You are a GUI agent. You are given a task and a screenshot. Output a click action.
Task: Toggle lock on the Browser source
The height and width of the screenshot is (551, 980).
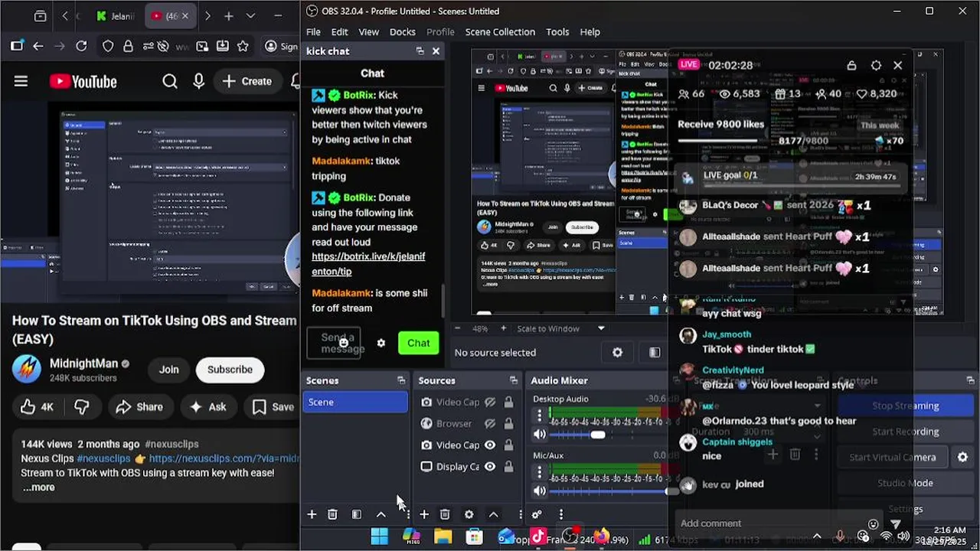(508, 423)
